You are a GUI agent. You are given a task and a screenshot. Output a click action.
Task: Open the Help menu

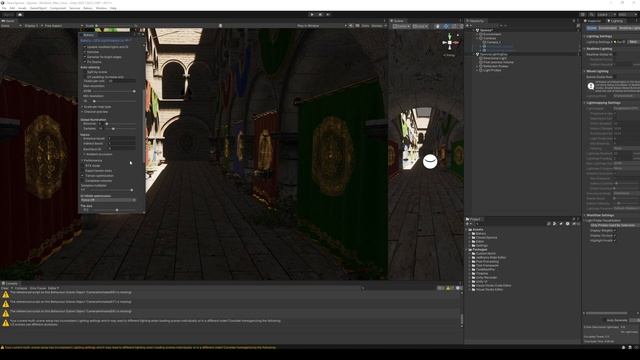[113, 8]
